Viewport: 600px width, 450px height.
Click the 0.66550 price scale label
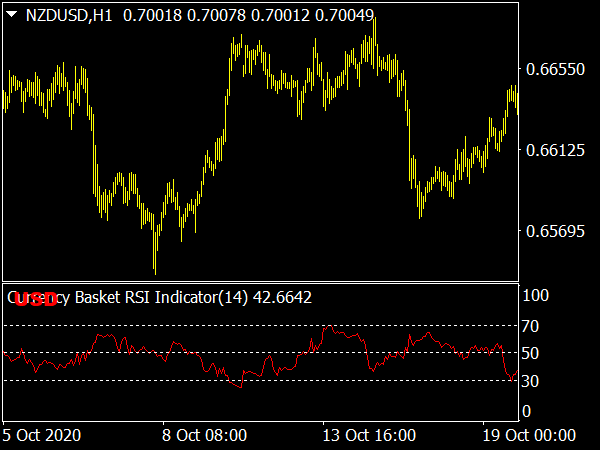555,69
